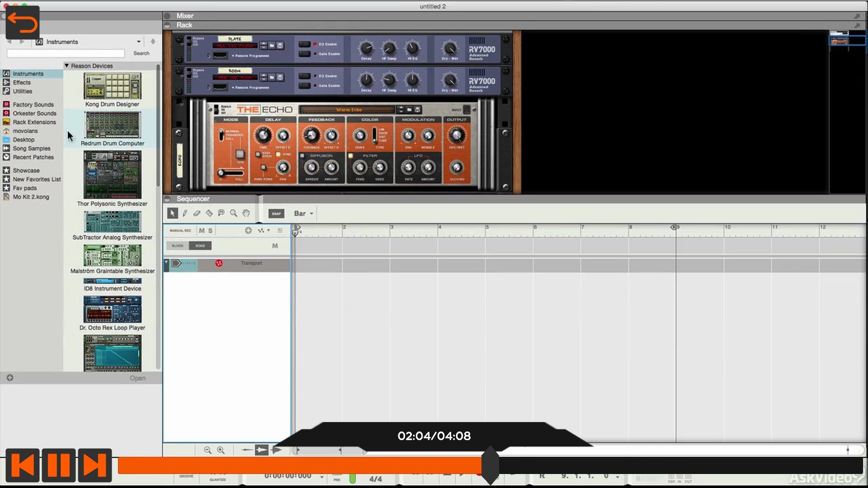
Task: Enable Echo Diffusion section
Action: tap(302, 155)
